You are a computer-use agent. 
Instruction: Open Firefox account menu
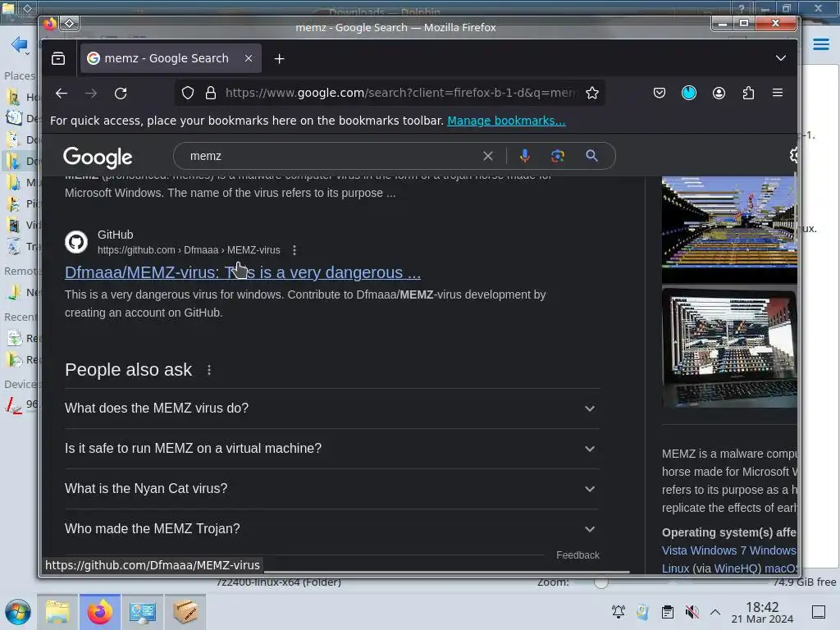719,94
